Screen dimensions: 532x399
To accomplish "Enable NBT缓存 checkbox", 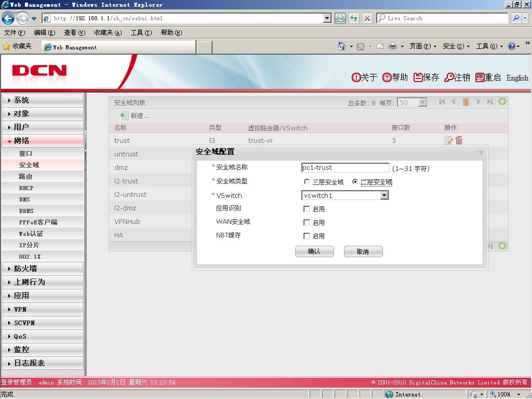I will pos(307,236).
